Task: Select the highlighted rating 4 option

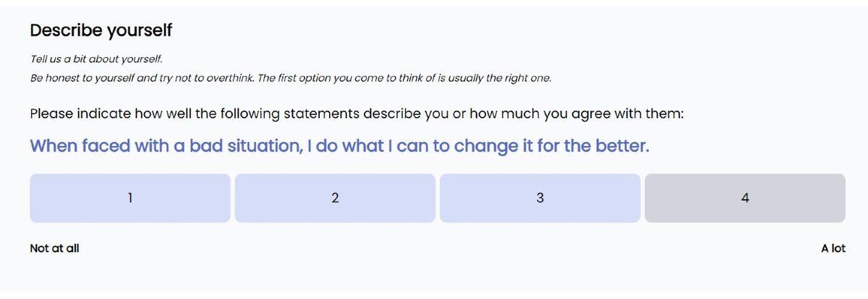Action: [x=744, y=198]
